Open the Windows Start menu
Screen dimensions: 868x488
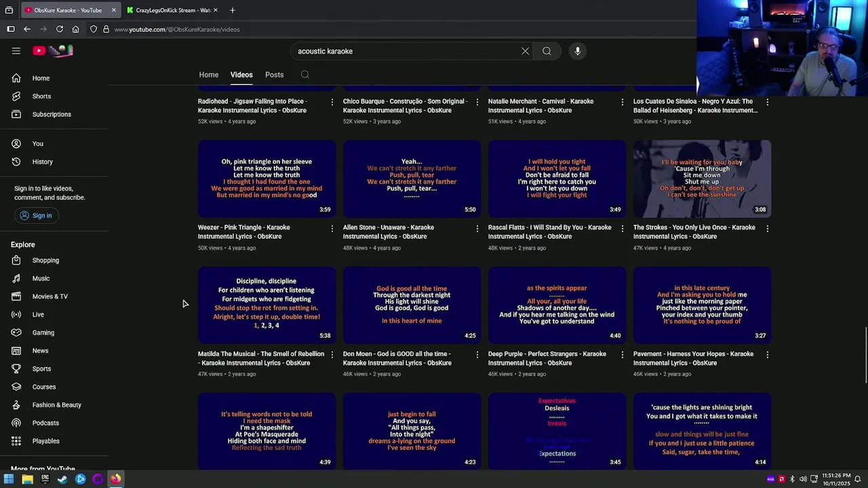(9, 479)
